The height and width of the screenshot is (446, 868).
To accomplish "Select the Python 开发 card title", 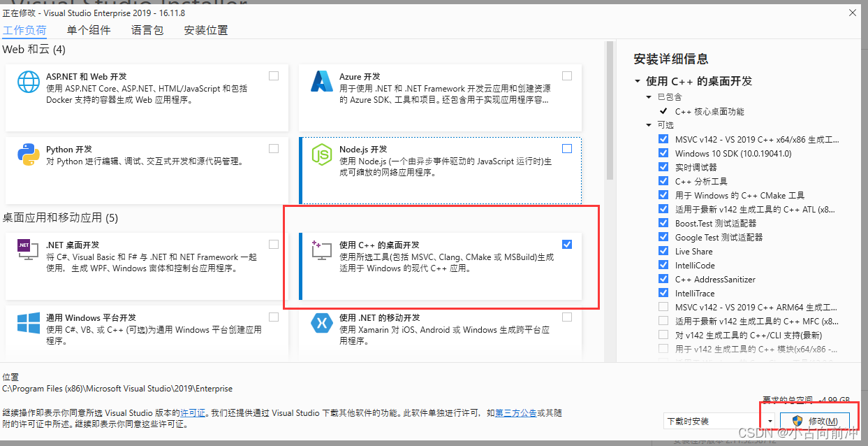I will pos(70,149).
